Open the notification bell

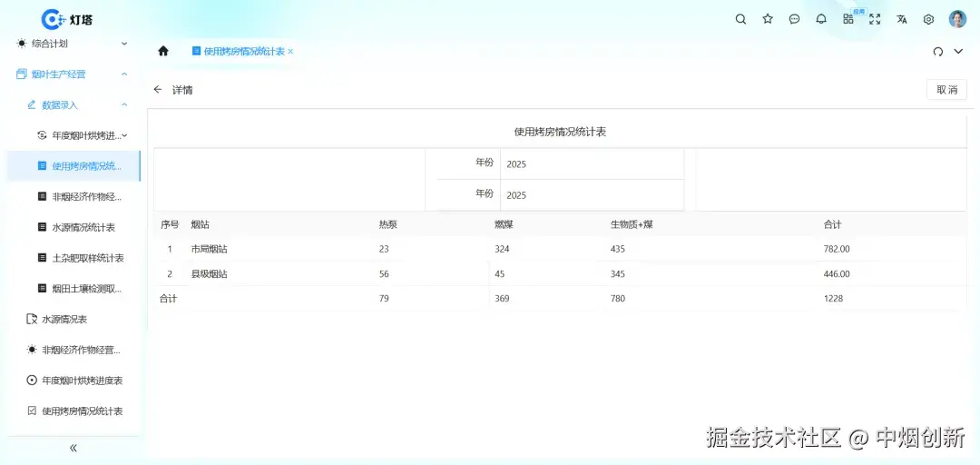pos(821,19)
